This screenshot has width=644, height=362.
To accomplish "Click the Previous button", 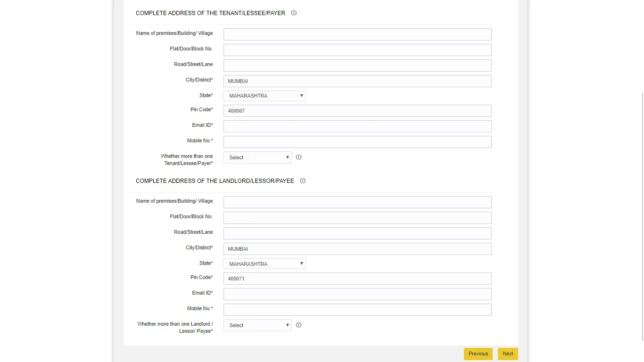I will [478, 354].
